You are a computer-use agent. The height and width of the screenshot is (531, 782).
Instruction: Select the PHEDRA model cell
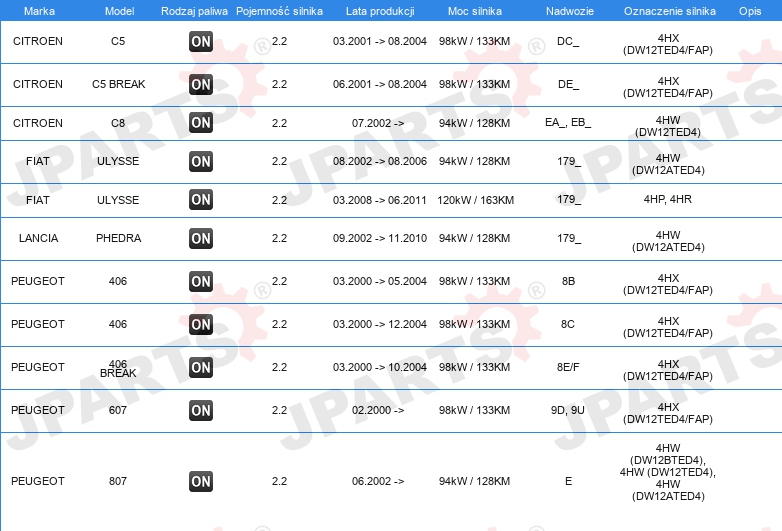click(118, 238)
